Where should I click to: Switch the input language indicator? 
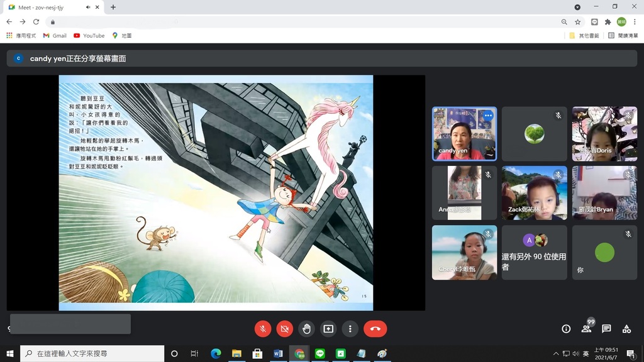[586, 353]
